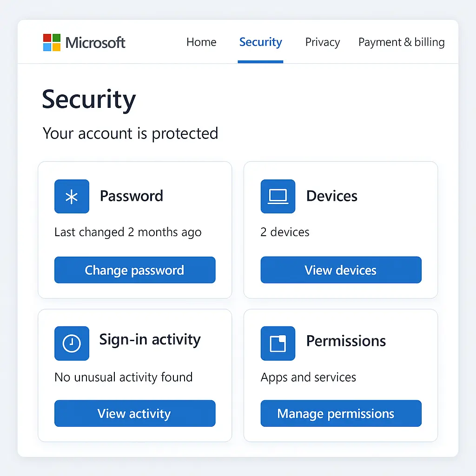Click the Manage permissions button
The height and width of the screenshot is (476, 476).
point(341,413)
